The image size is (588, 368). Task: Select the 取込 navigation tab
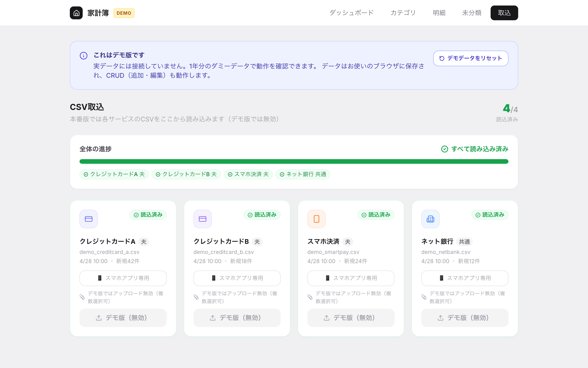(x=504, y=13)
